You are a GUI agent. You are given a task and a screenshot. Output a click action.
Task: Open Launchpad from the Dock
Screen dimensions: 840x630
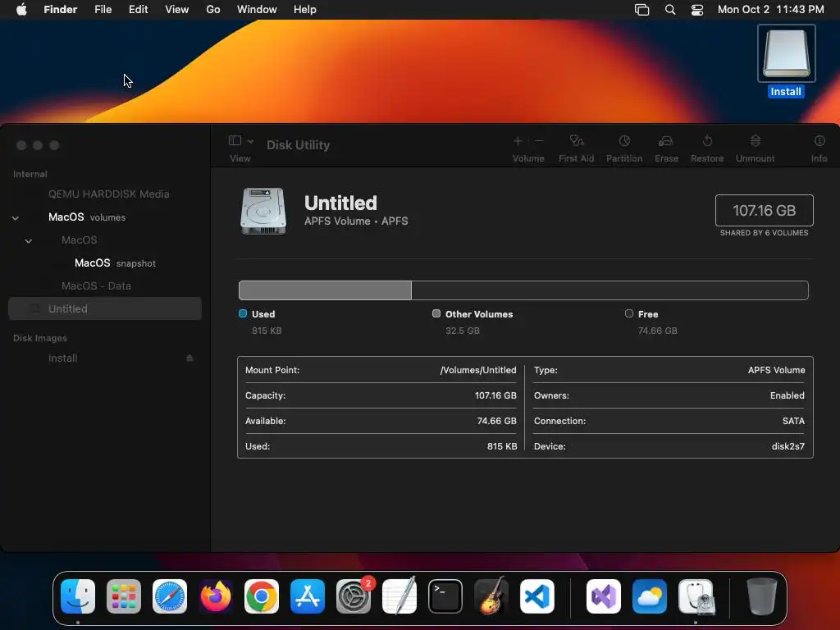pyautogui.click(x=124, y=596)
